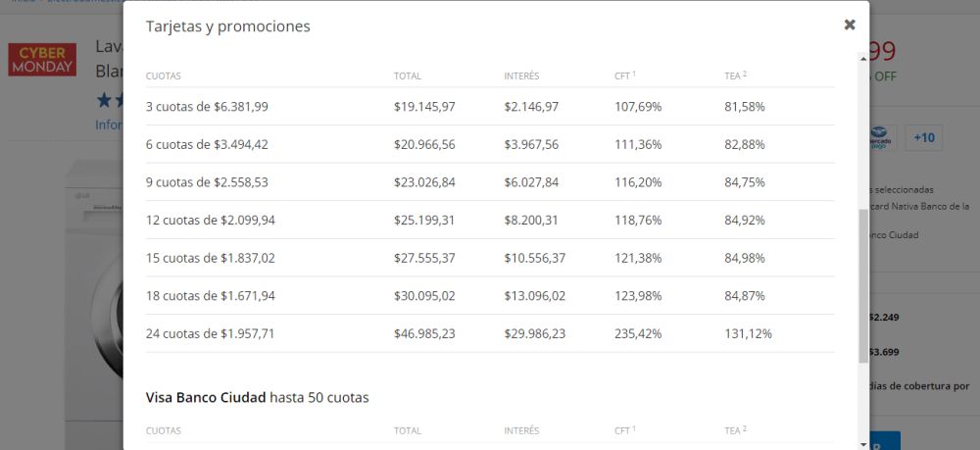The width and height of the screenshot is (980, 450).
Task: Click the partially hidden Infor link
Action: click(x=109, y=125)
